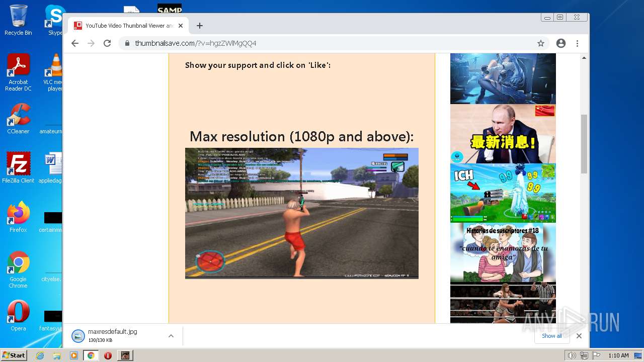Open the Chrome three-dot menu
The width and height of the screenshot is (644, 362).
(578, 43)
